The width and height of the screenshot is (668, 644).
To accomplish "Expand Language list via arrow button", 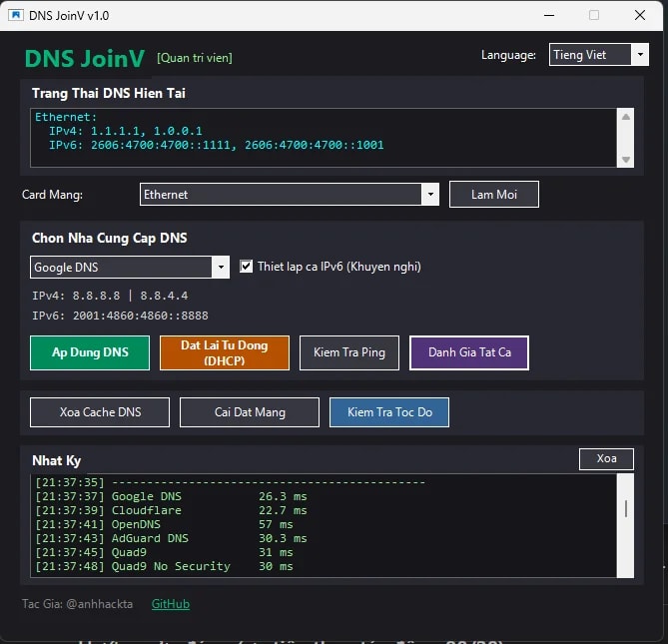I will (x=640, y=55).
